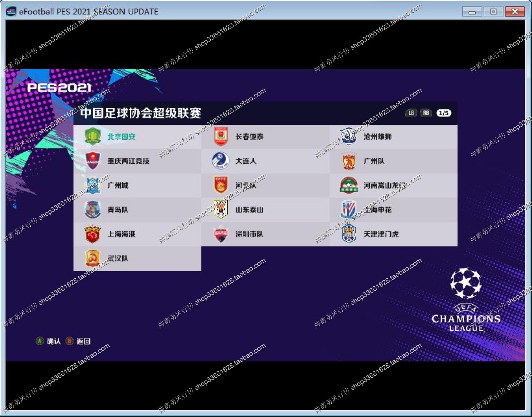Click the Cangzhou Mighty Lions (沧州雄狮) crest
This screenshot has height=417, width=532.
[349, 136]
